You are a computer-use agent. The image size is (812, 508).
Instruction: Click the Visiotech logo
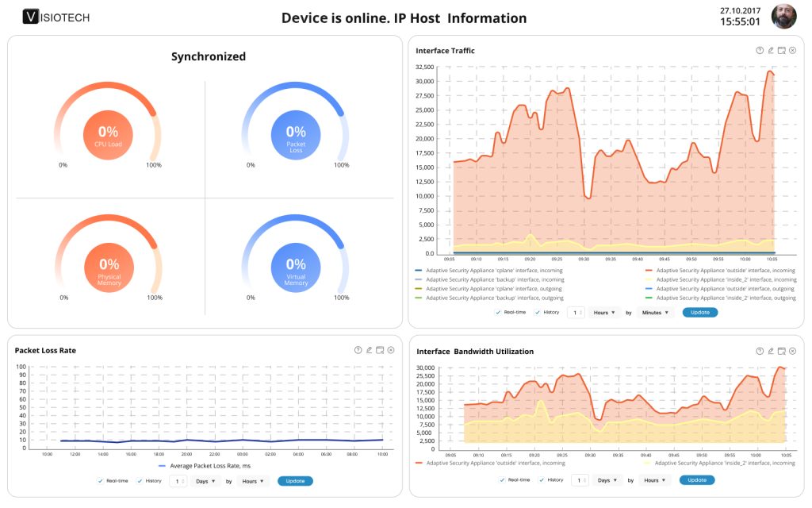point(59,17)
